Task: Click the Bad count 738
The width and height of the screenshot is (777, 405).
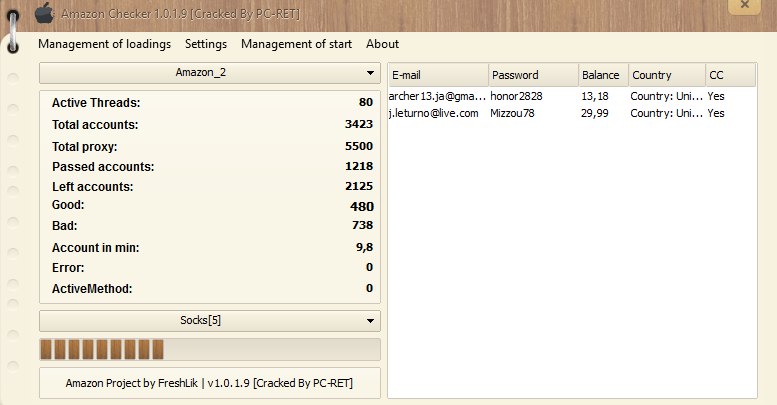Action: (x=362, y=225)
